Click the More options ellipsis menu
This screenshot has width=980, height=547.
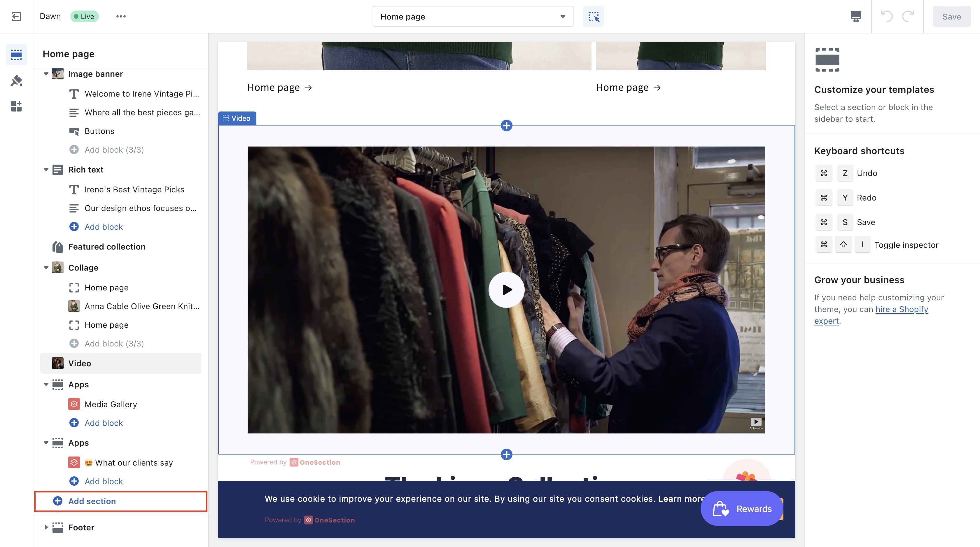(120, 16)
